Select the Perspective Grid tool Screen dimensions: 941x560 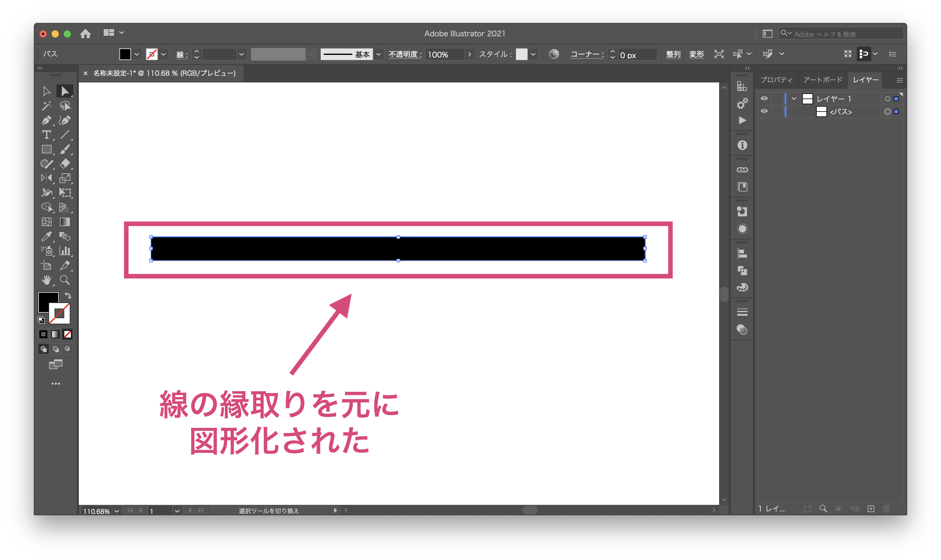click(x=65, y=207)
